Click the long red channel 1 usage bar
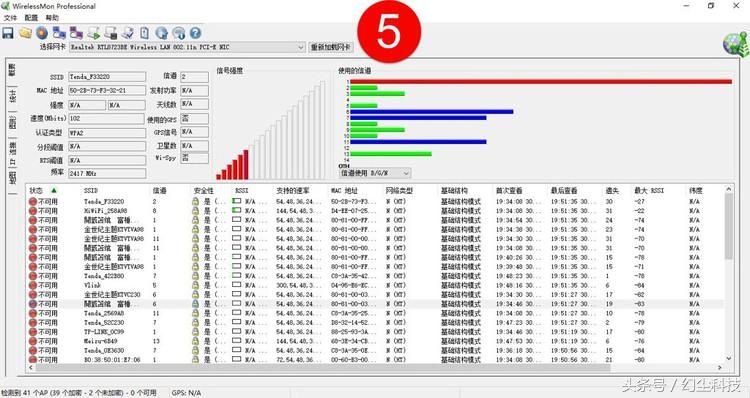Viewport: 750px width, 398px height. (541, 82)
